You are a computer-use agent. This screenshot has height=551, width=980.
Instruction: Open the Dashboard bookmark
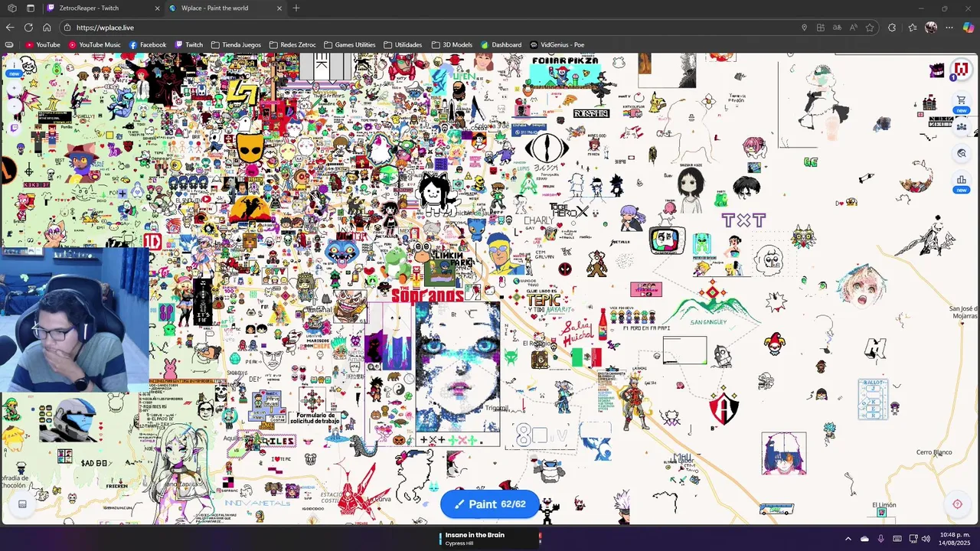tap(501, 44)
